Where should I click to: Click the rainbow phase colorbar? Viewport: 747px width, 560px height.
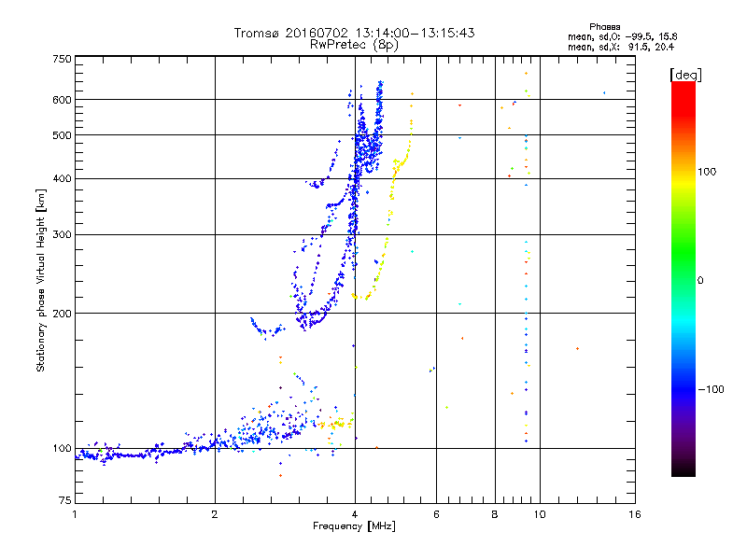pyautogui.click(x=684, y=279)
